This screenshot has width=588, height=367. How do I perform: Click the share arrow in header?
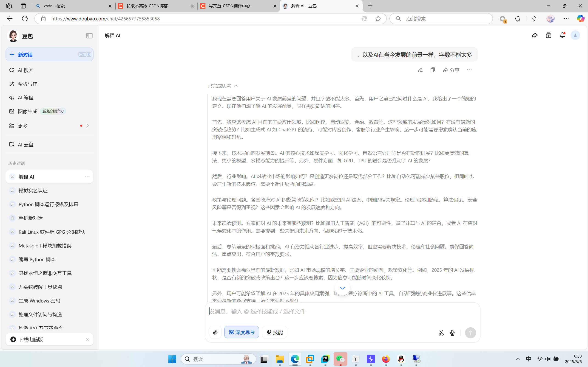tap(534, 35)
